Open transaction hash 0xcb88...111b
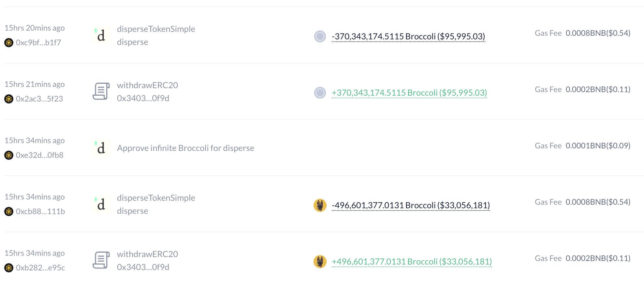 click(x=40, y=212)
